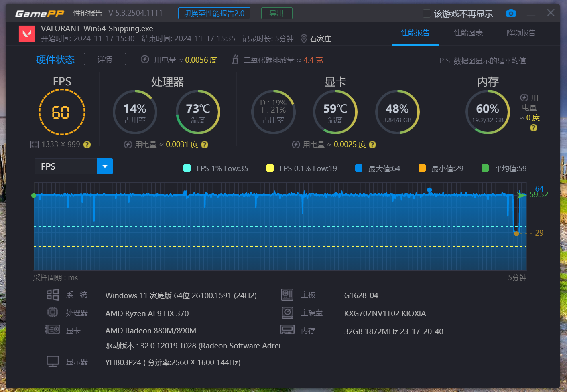Click the location pin icon beside 石家庄

(304, 38)
